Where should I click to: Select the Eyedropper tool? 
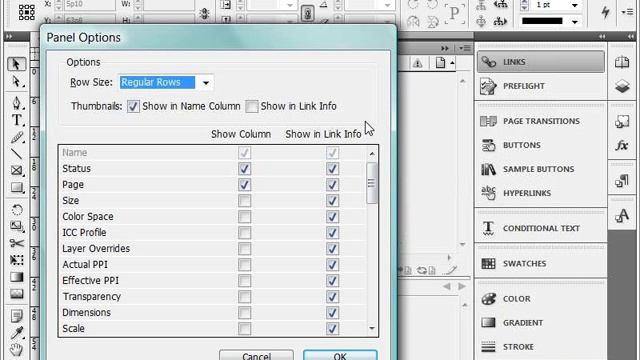click(x=16, y=333)
